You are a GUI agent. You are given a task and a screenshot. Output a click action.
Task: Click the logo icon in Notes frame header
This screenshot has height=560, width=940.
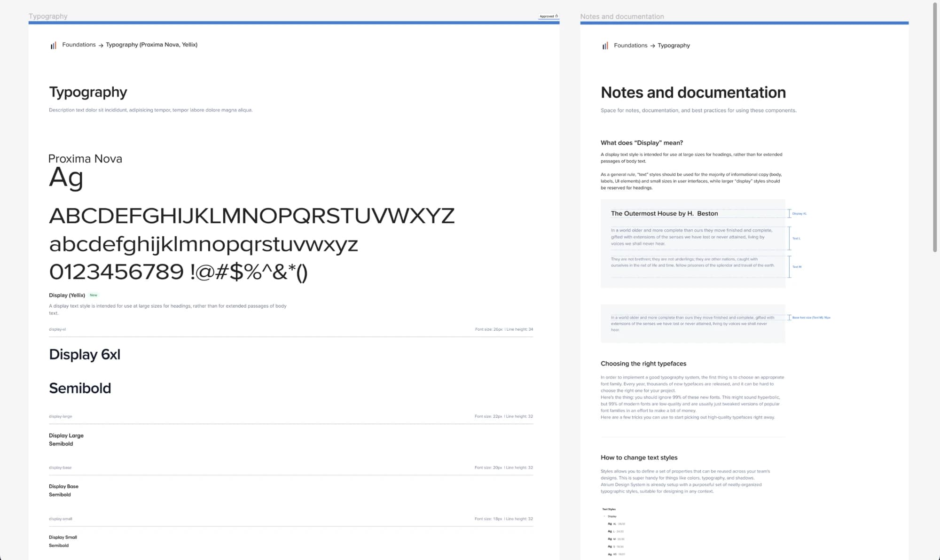pyautogui.click(x=605, y=46)
